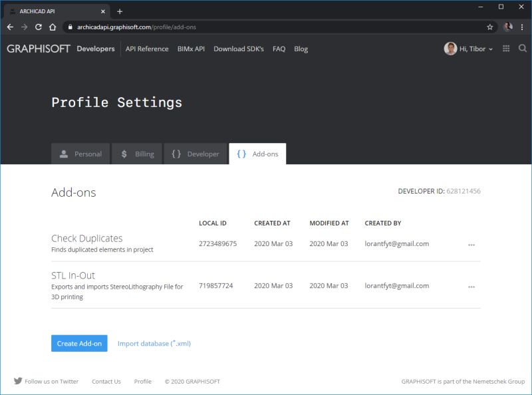Click the STL In-Out add-on title
Image resolution: width=532 pixels, height=395 pixels.
coord(73,275)
